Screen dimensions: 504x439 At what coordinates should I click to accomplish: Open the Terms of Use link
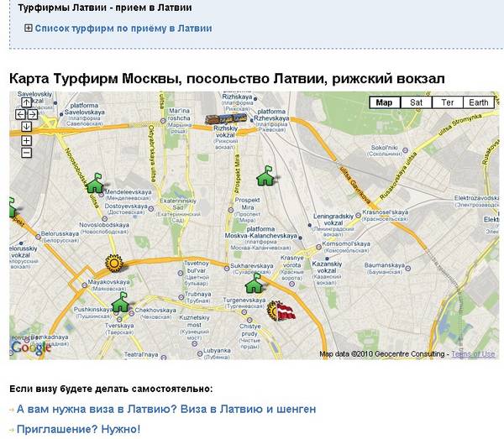473,354
